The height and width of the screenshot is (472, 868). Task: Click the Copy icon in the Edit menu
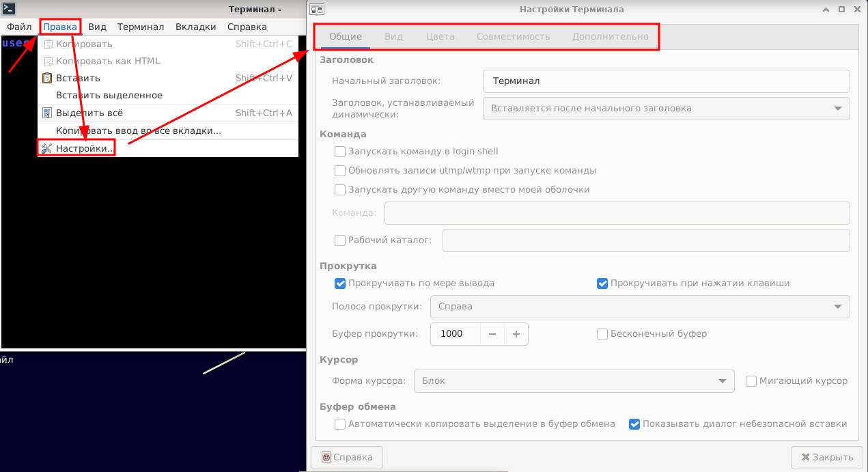47,44
